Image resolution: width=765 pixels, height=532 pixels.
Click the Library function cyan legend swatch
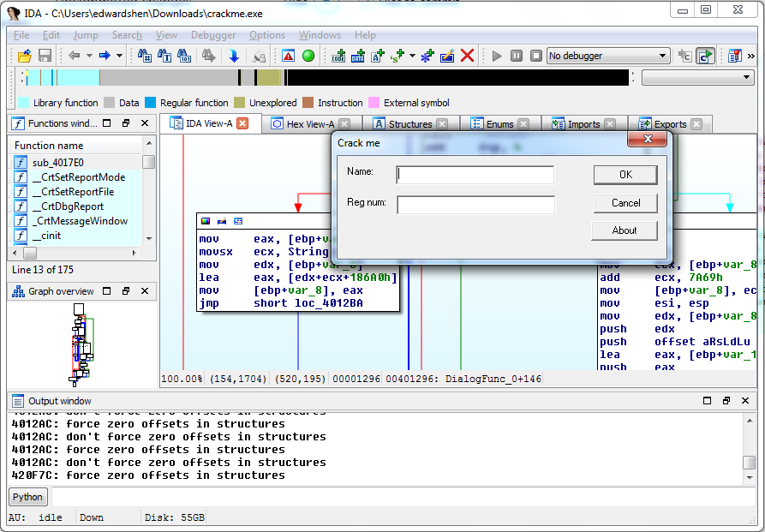pyautogui.click(x=23, y=103)
